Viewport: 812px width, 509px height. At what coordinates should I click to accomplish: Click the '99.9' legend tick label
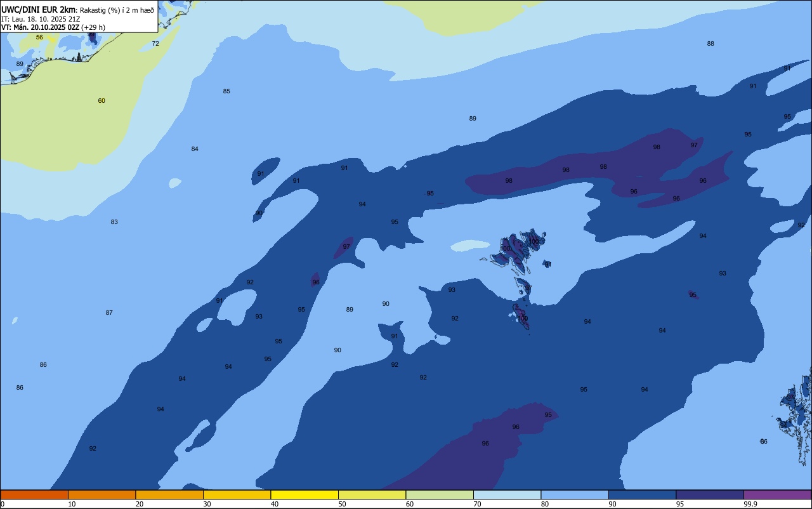(x=750, y=504)
